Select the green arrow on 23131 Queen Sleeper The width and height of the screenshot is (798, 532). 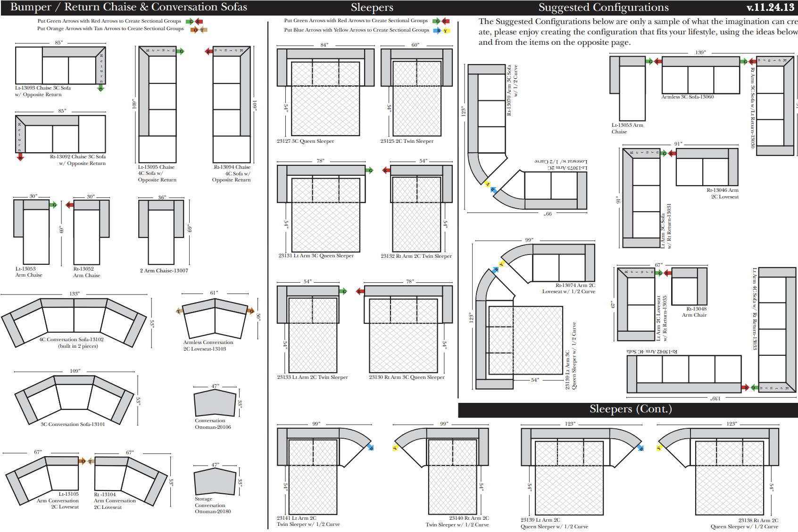click(x=370, y=170)
